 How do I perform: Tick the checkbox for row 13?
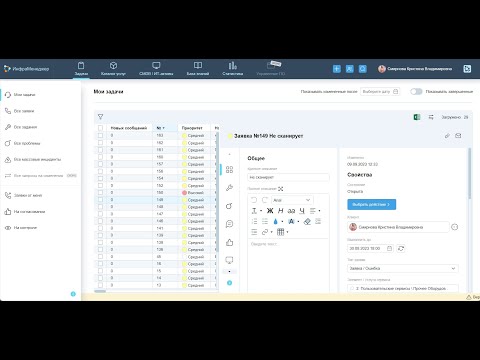[x=100, y=285]
